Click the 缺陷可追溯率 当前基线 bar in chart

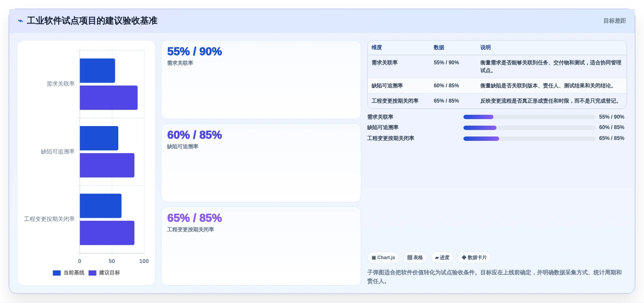99,138
